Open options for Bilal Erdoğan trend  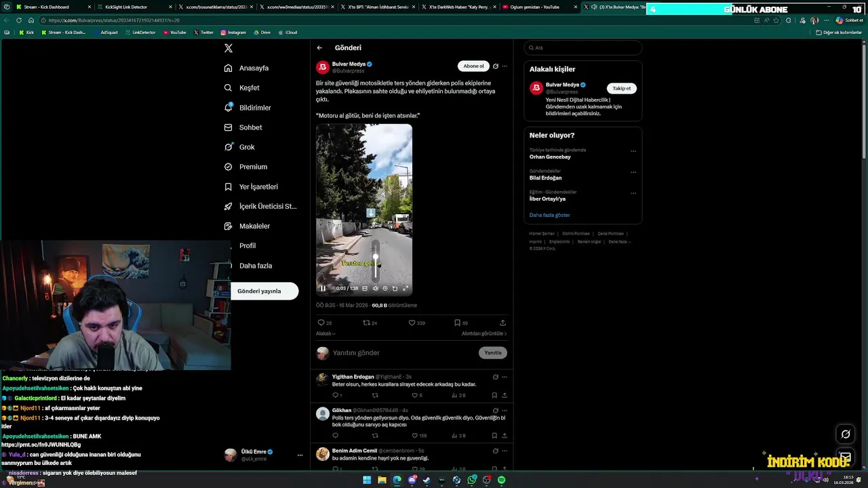[x=633, y=172]
